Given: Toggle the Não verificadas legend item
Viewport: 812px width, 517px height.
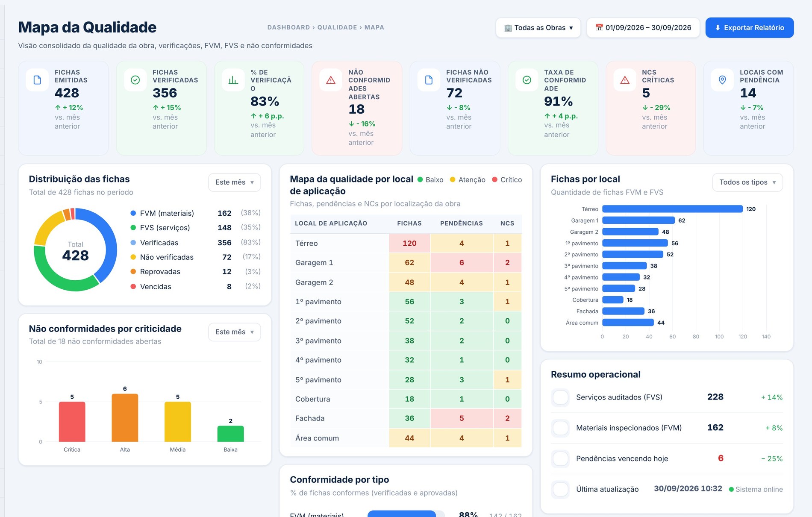Looking at the screenshot, I should [x=195, y=257].
